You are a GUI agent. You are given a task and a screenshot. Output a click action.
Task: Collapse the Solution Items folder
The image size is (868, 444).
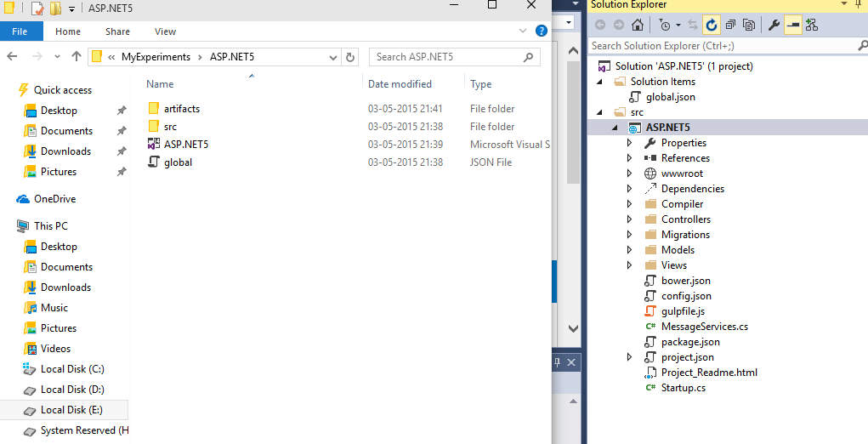click(x=600, y=82)
